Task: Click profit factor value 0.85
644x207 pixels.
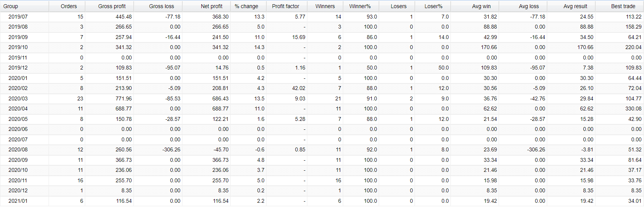Action: (x=300, y=149)
